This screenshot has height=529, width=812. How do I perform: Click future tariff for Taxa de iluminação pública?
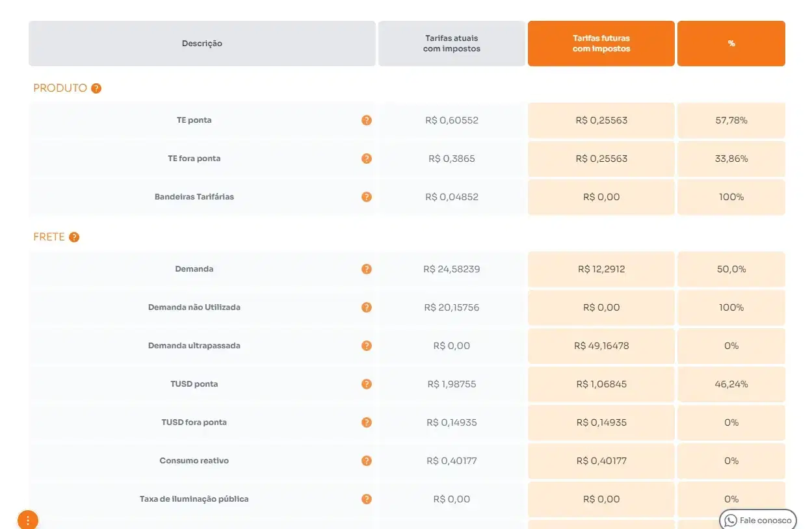[601, 499]
